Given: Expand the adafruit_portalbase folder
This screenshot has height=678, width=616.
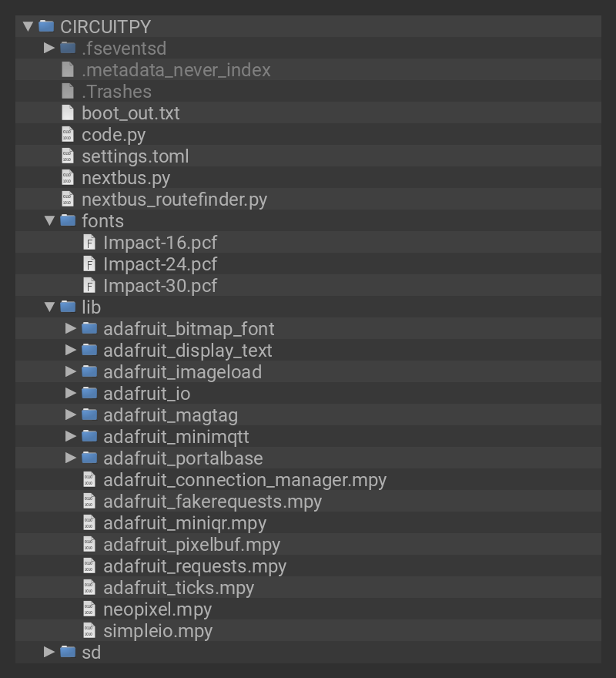Looking at the screenshot, I should 71,458.
